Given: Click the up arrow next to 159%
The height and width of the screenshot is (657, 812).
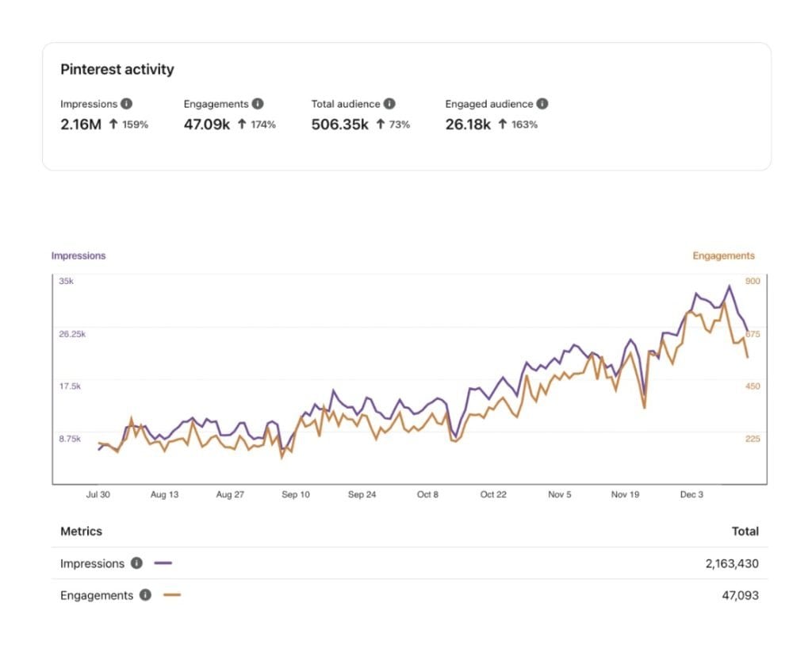Looking at the screenshot, I should (x=112, y=125).
